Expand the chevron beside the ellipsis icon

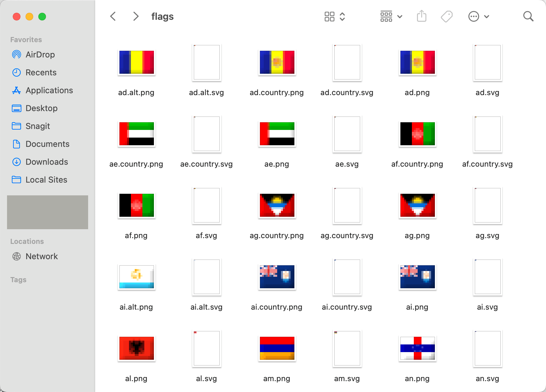pyautogui.click(x=487, y=16)
